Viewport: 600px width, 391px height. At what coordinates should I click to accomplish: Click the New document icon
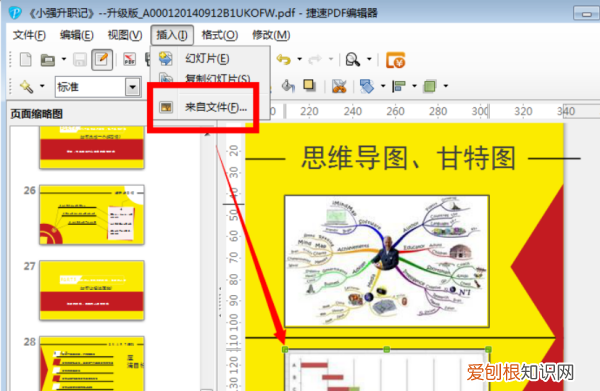tap(25, 60)
